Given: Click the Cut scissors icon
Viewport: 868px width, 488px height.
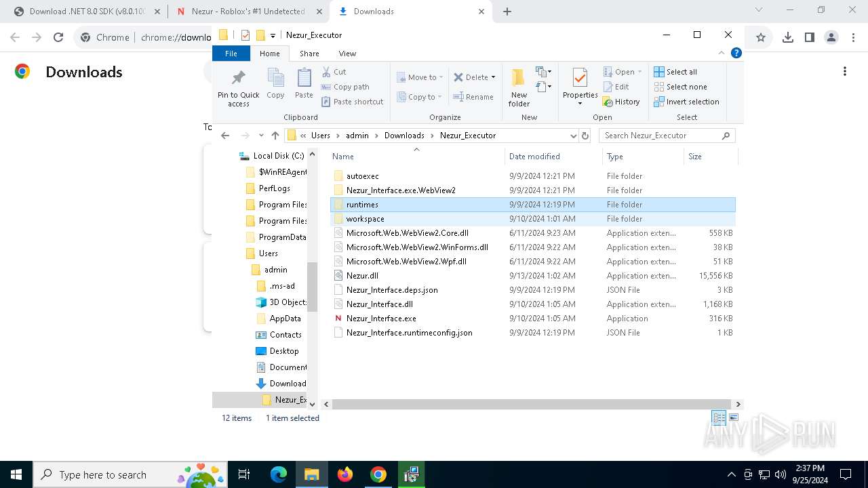Looking at the screenshot, I should pos(326,72).
